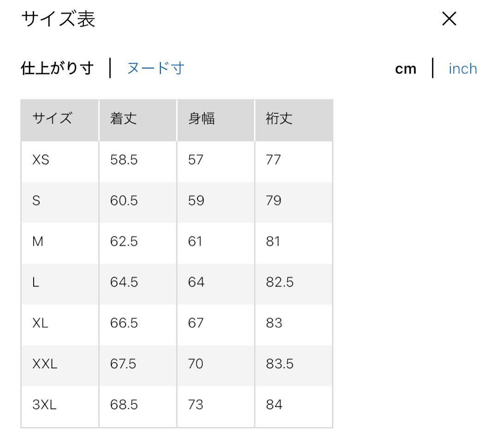Select the XL size row label
The width and height of the screenshot is (498, 448).
[x=40, y=324]
